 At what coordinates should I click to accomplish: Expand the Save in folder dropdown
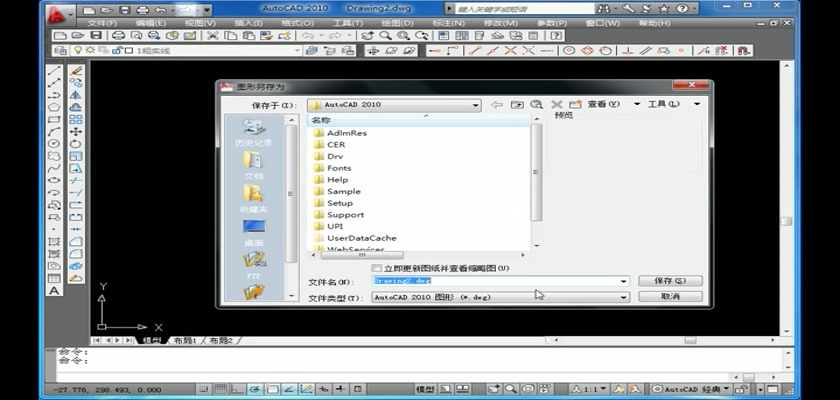tap(476, 105)
